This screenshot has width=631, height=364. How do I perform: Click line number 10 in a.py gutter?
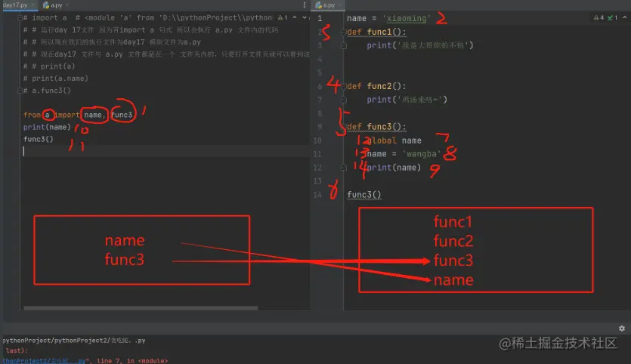[x=317, y=140]
